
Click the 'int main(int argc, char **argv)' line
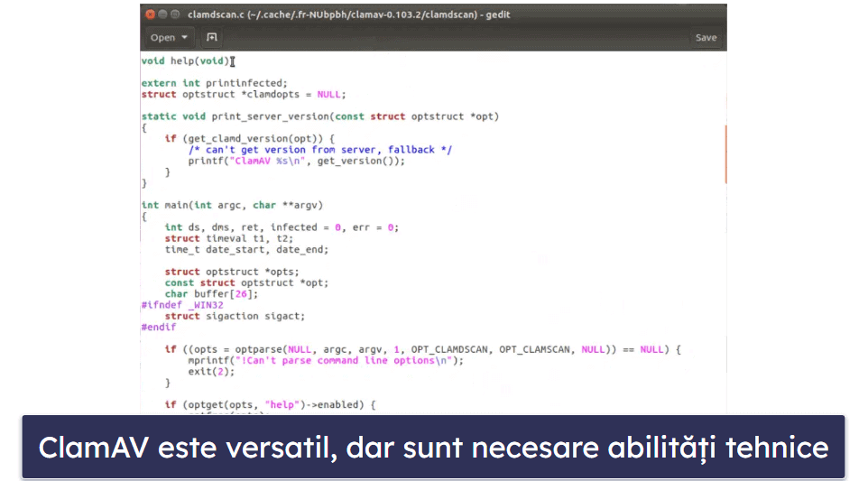(232, 205)
